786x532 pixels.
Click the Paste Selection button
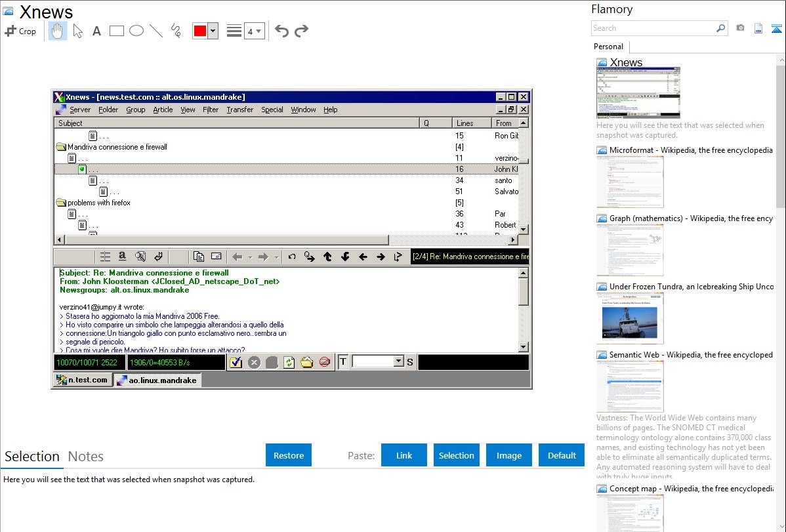456,455
